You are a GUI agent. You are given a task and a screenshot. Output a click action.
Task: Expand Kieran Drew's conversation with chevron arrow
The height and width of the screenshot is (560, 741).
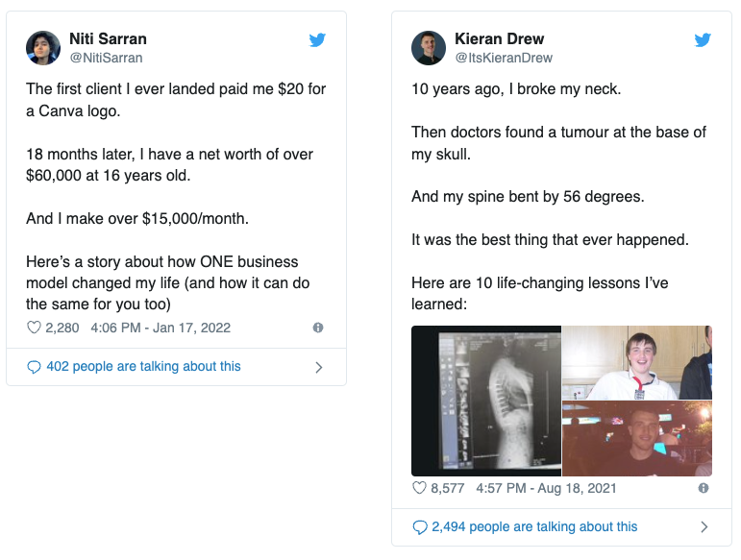(704, 526)
